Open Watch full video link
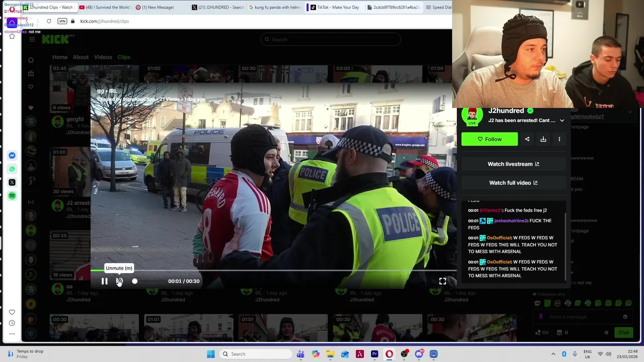The image size is (644, 362). coord(513,183)
